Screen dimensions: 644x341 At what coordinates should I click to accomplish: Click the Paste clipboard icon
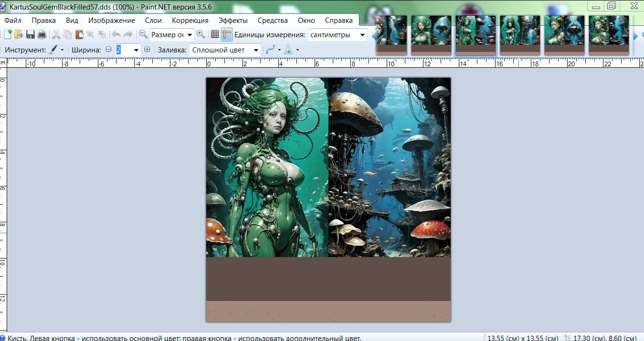pos(79,34)
